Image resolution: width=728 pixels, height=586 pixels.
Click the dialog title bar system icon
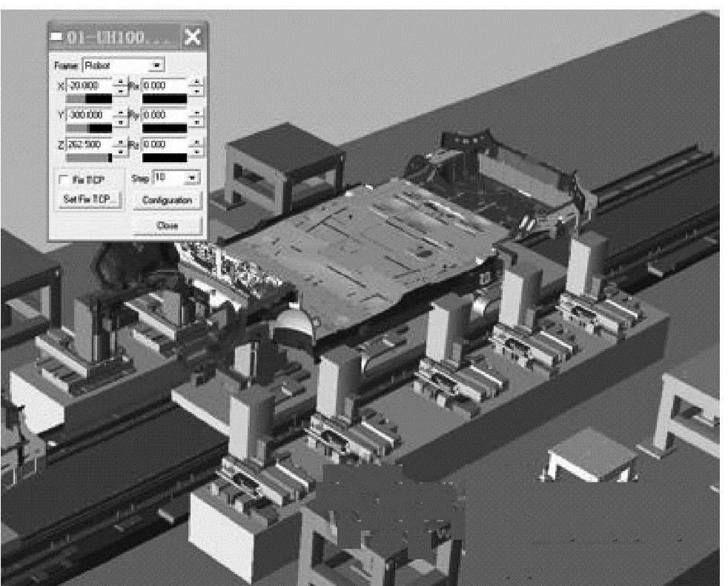click(56, 36)
